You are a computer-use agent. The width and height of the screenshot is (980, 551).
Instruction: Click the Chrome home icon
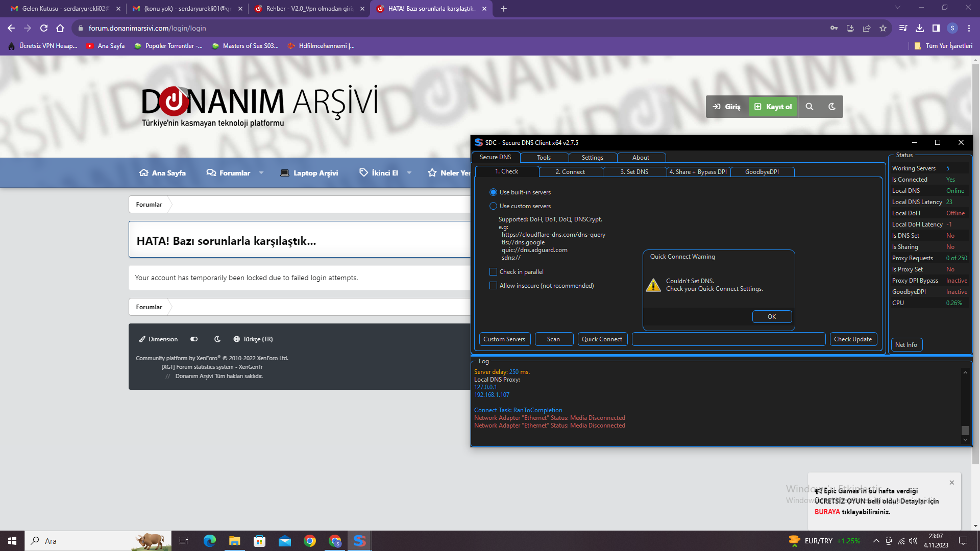pos(60,28)
